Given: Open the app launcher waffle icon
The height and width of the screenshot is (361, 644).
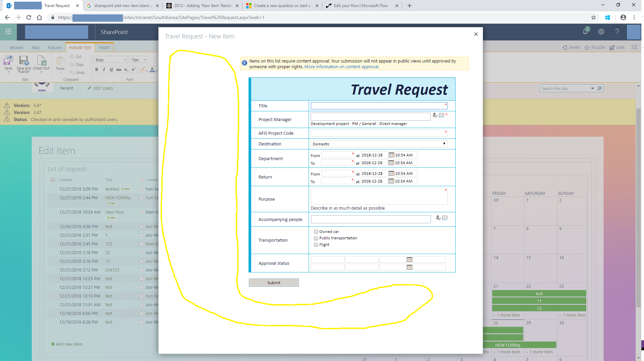Looking at the screenshot, I should (8, 32).
